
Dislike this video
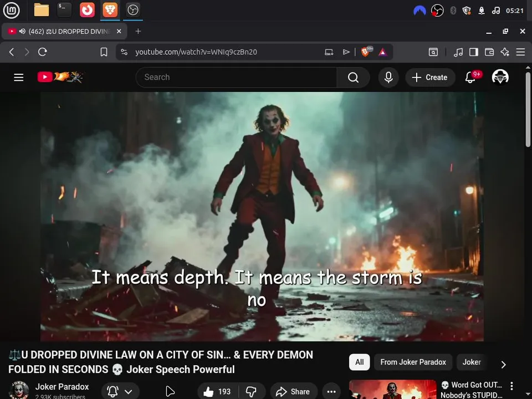click(x=252, y=392)
